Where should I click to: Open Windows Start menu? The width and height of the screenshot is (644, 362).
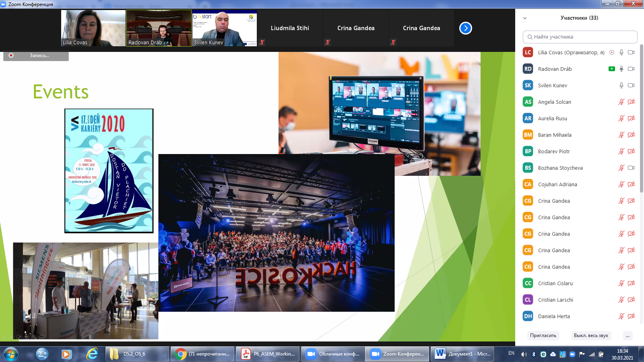coord(11,354)
